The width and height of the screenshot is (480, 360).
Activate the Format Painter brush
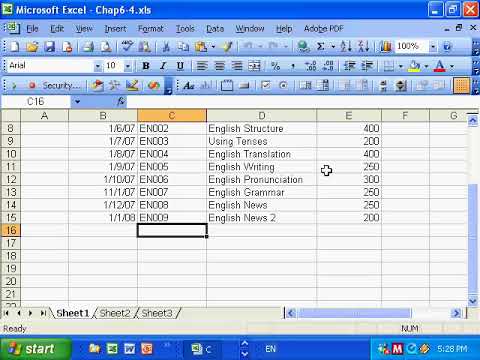coord(227,46)
